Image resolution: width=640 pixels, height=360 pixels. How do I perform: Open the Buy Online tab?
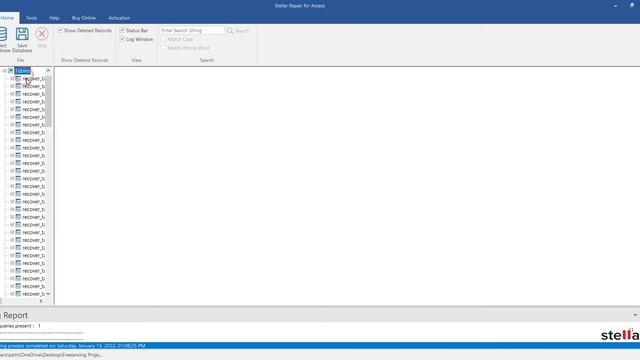pos(84,18)
